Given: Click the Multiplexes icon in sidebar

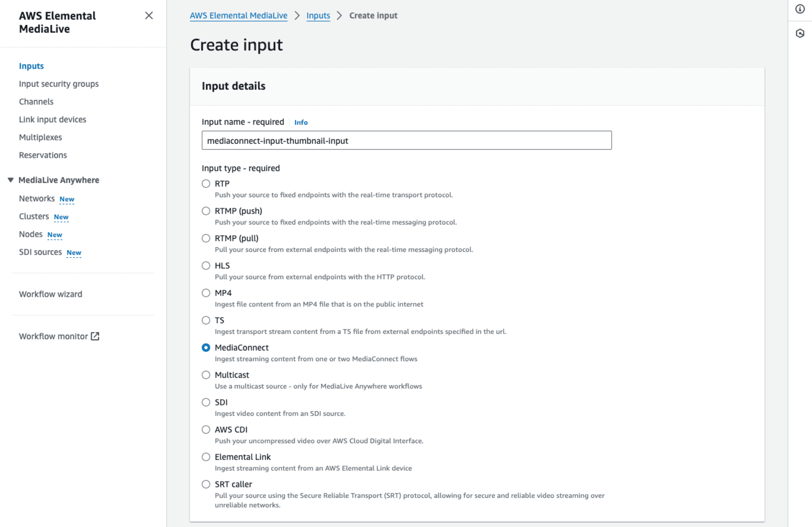Looking at the screenshot, I should pos(41,137).
